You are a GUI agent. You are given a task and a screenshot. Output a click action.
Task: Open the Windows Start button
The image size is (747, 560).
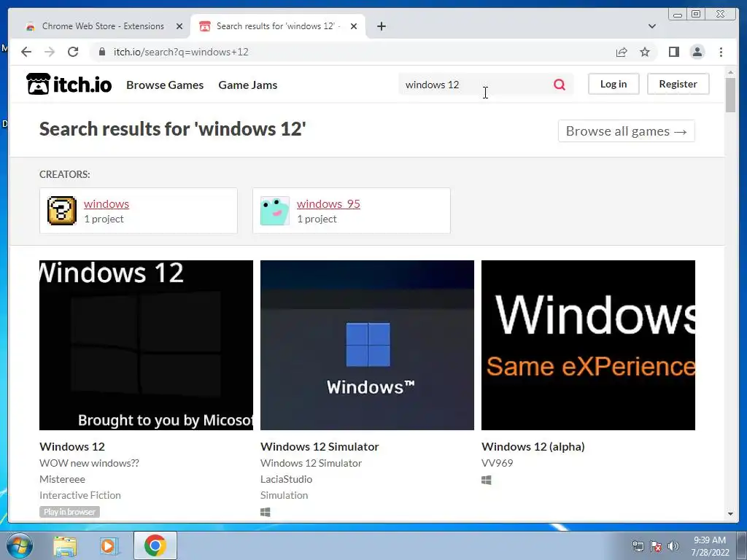click(x=20, y=545)
